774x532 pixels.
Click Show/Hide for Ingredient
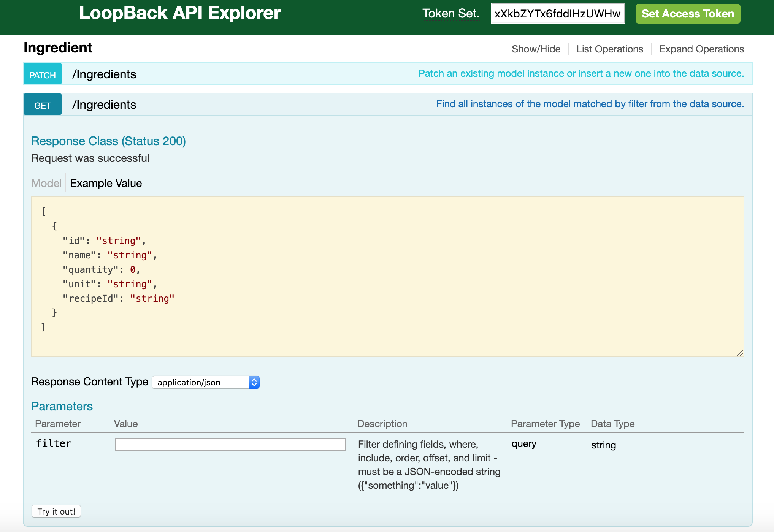coord(536,49)
